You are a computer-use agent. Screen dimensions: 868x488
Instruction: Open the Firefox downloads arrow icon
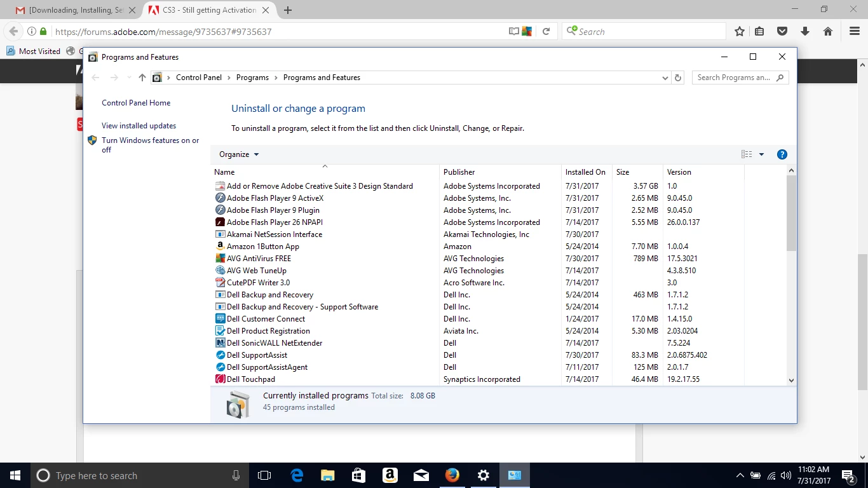click(x=805, y=31)
